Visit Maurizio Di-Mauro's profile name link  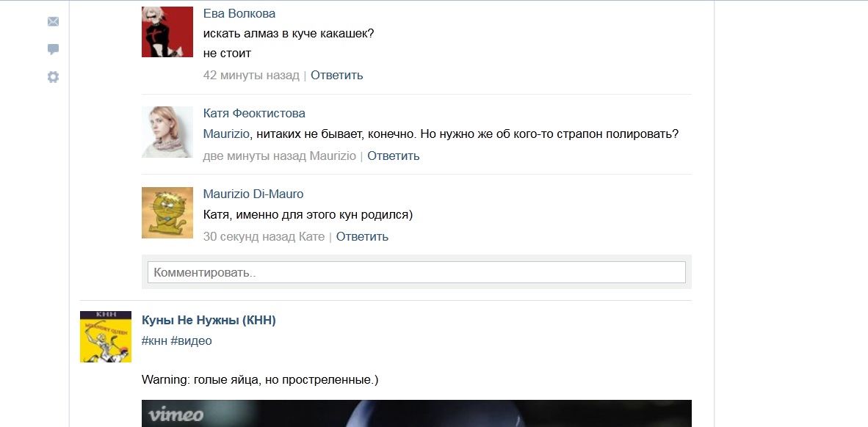(x=253, y=194)
